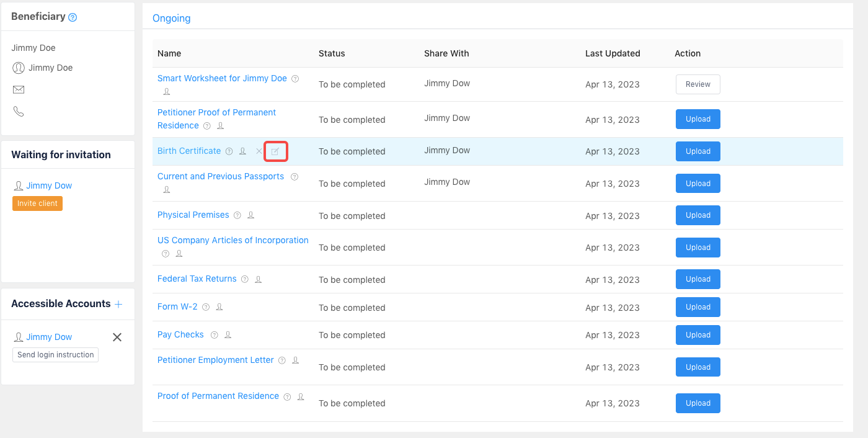Open the Birth Certificate document link
Image resolution: width=868 pixels, height=438 pixels.
point(189,151)
